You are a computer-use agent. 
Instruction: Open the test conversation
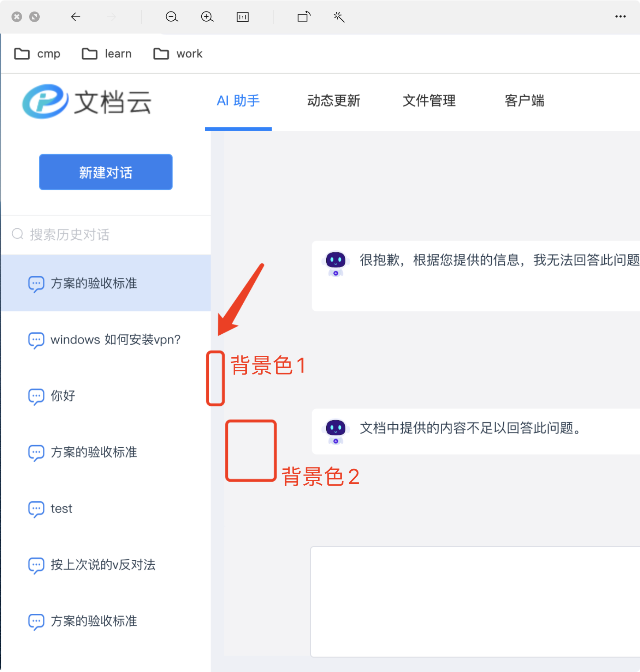click(106, 509)
